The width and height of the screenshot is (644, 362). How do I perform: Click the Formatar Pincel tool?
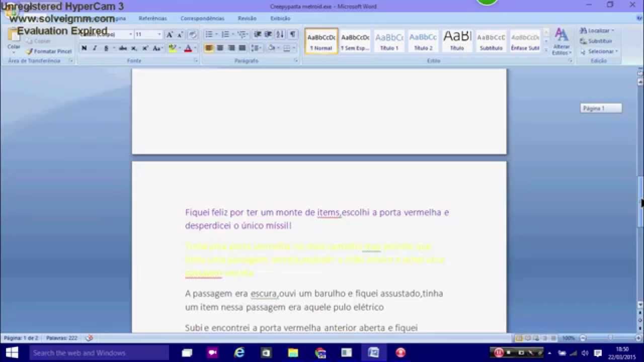(x=49, y=51)
